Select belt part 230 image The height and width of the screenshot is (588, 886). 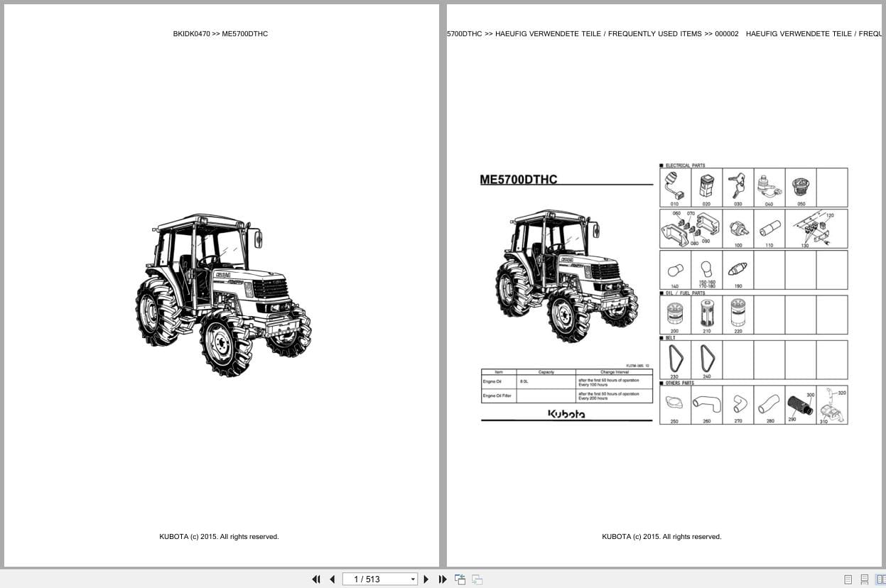click(675, 359)
